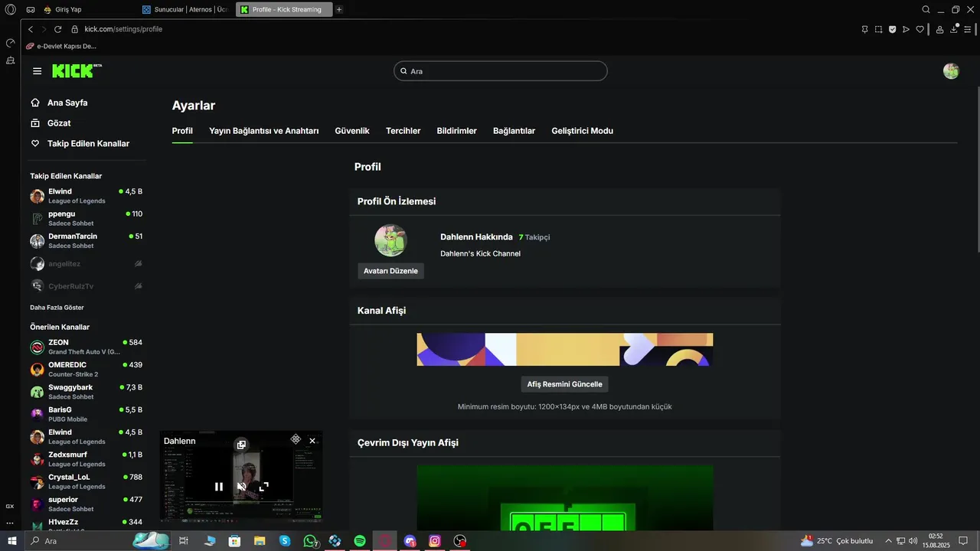Switch to Geliştirici Modu tab
This screenshot has width=980, height=551.
(x=583, y=131)
